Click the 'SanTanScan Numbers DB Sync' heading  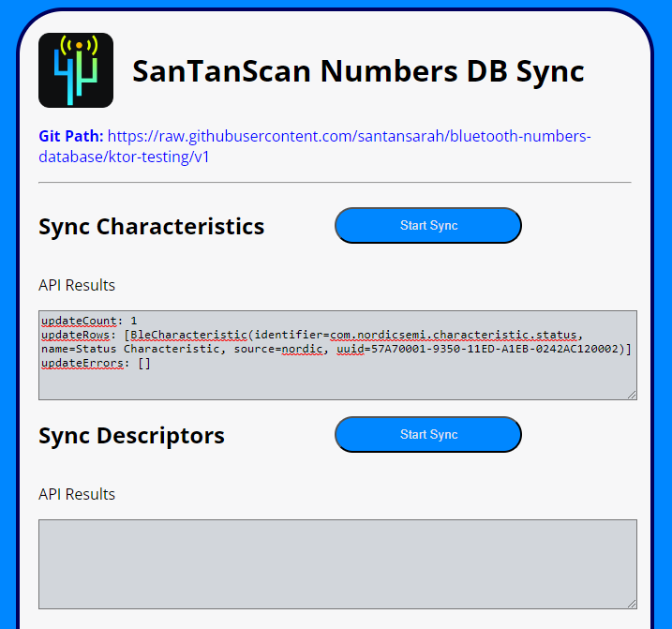click(358, 71)
